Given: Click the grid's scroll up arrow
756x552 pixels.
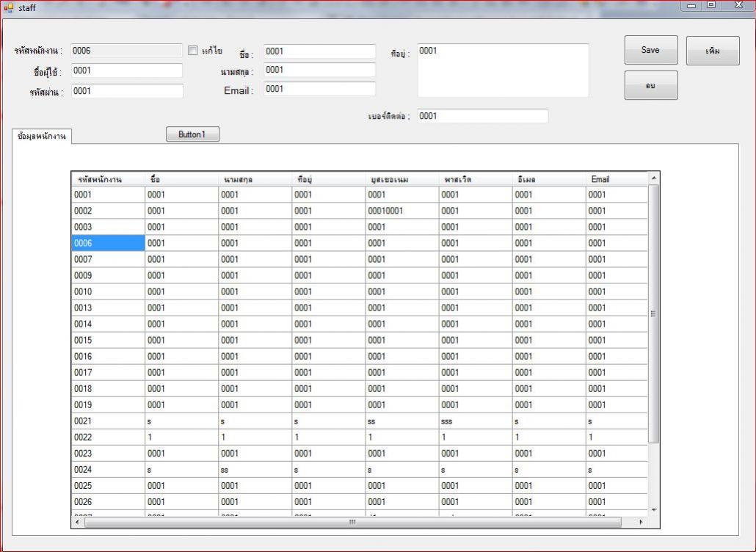Looking at the screenshot, I should click(653, 178).
